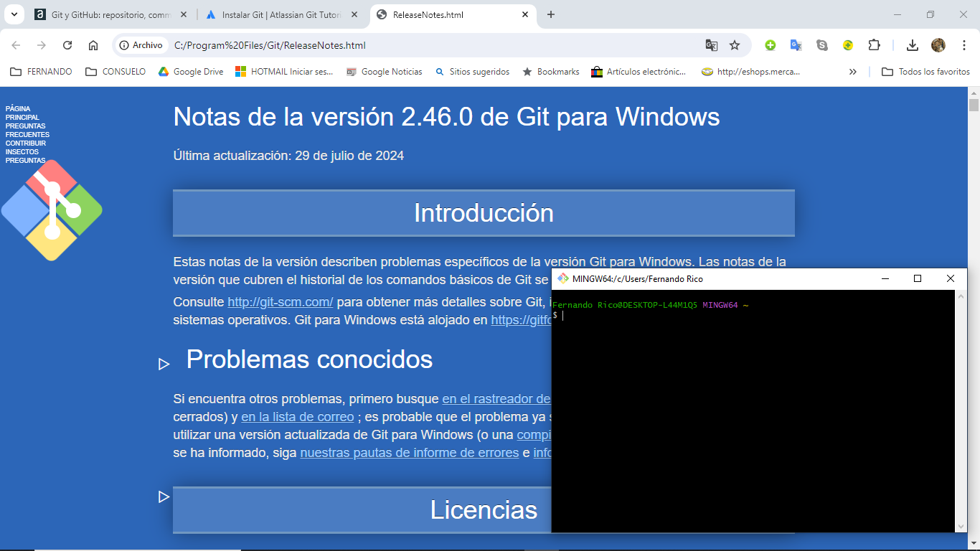Open the HOTMAIL Iniciar sesión bookmark
This screenshot has height=551, width=980.
pyautogui.click(x=285, y=72)
